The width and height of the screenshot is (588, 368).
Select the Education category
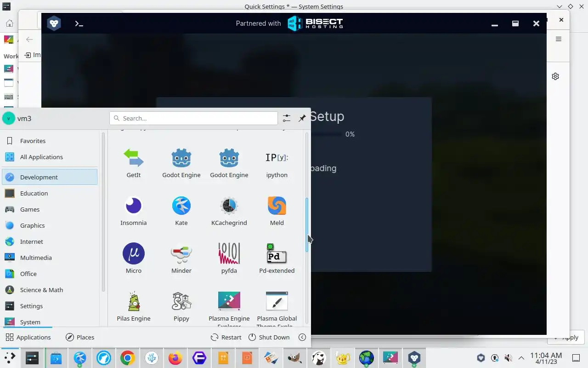click(50, 193)
